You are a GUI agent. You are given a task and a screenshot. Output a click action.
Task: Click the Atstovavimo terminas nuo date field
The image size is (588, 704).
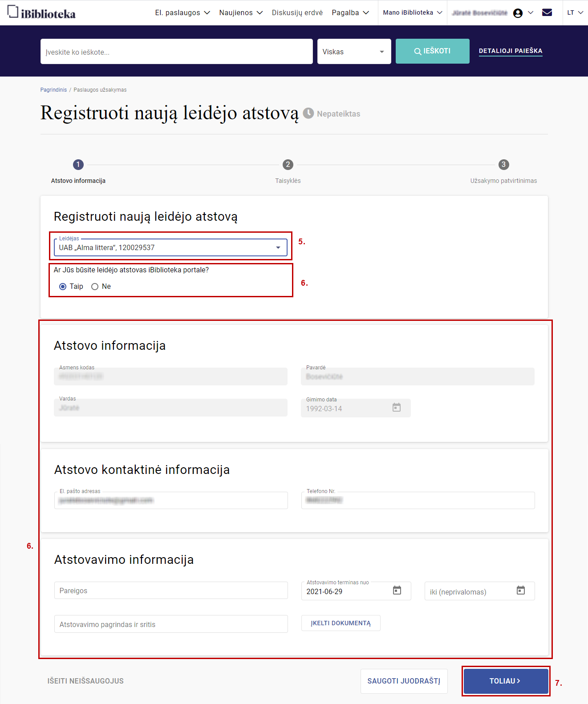(356, 591)
